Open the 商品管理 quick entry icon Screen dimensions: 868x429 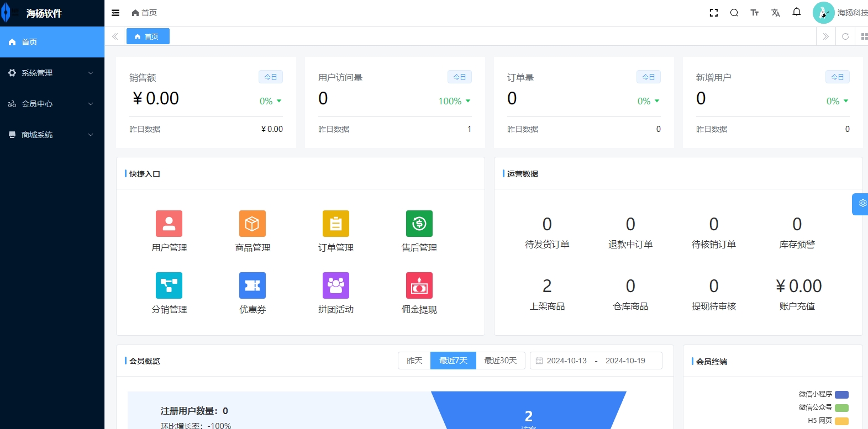[x=252, y=224]
